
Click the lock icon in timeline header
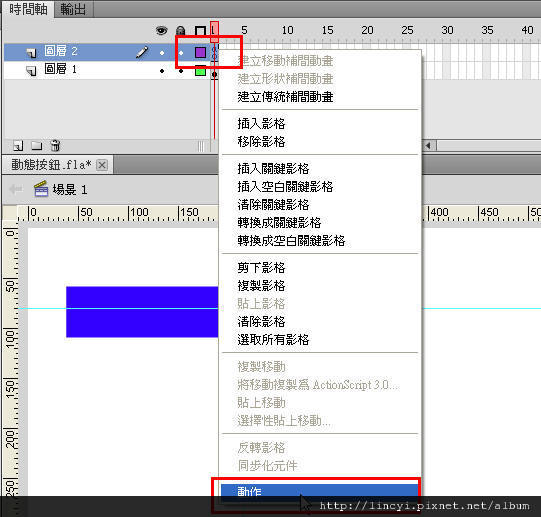point(180,31)
